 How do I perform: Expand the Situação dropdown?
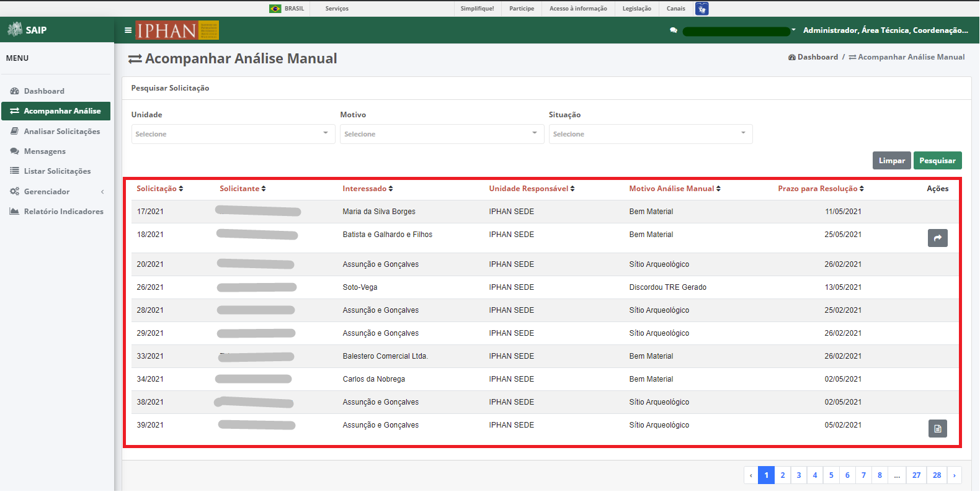(651, 134)
